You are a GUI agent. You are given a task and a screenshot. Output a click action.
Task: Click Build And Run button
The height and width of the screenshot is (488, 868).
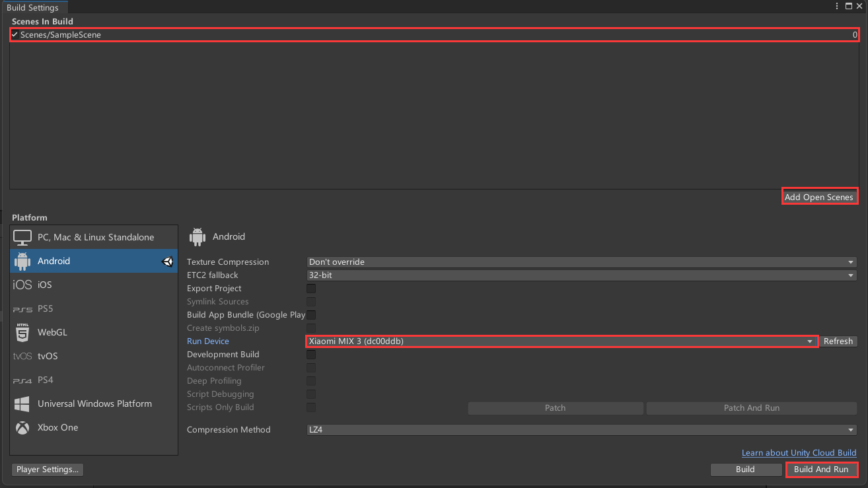pos(821,470)
